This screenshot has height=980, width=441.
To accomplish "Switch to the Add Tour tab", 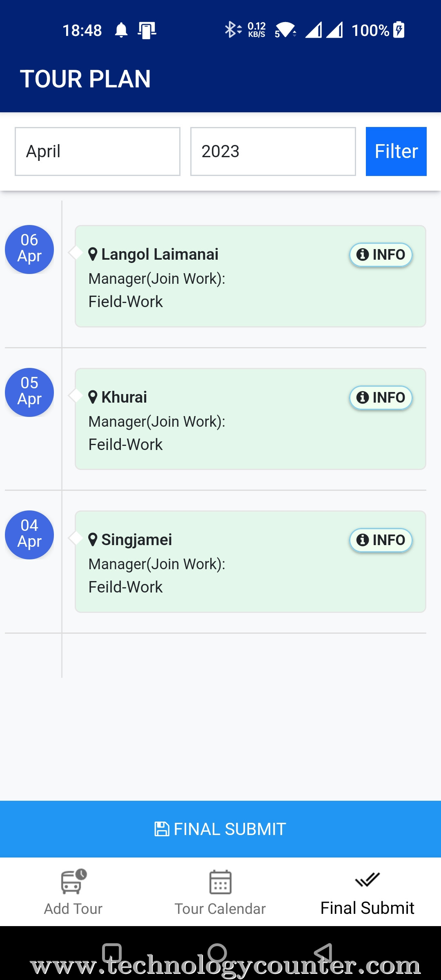I will click(73, 892).
